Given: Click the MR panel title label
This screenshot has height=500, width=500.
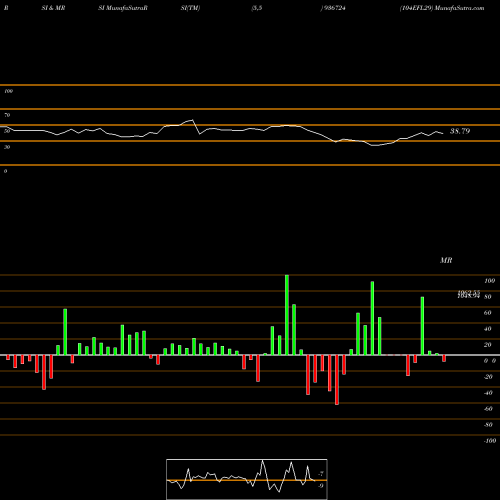Looking at the screenshot, I should point(446,260).
